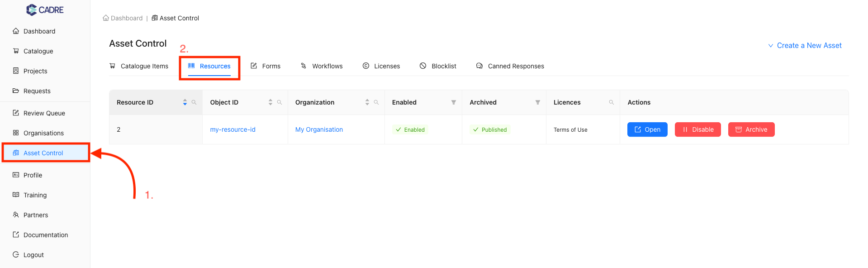The width and height of the screenshot is (868, 268).
Task: Click the home icon in the breadcrumb
Action: (106, 18)
